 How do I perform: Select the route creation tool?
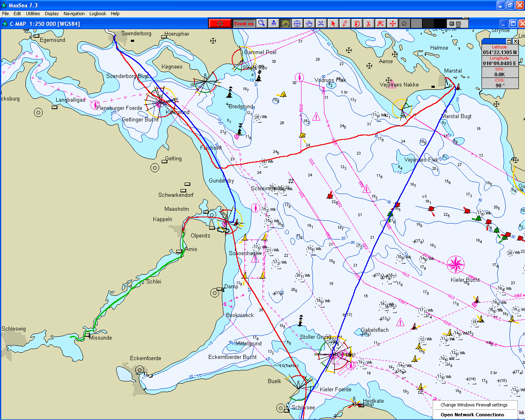[x=321, y=23]
